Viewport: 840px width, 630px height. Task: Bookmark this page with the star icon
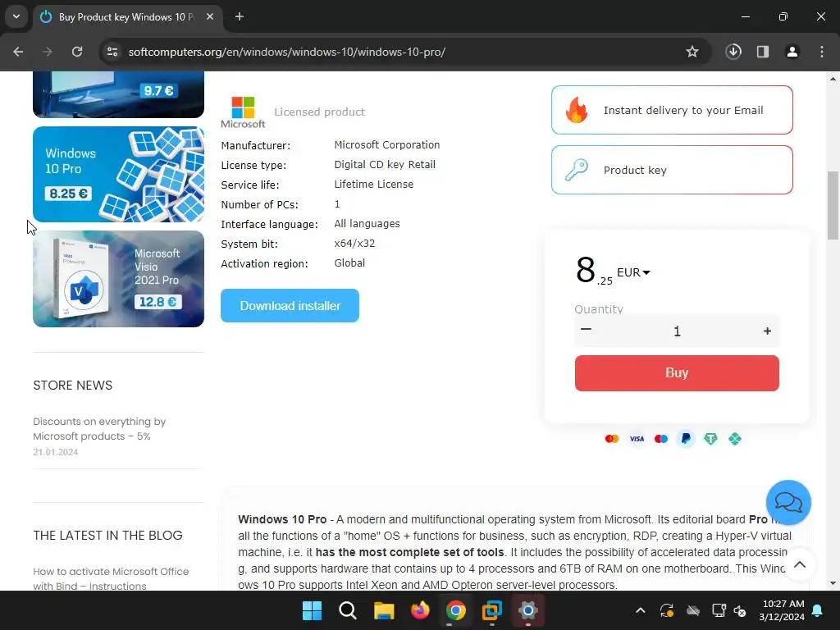click(x=692, y=52)
